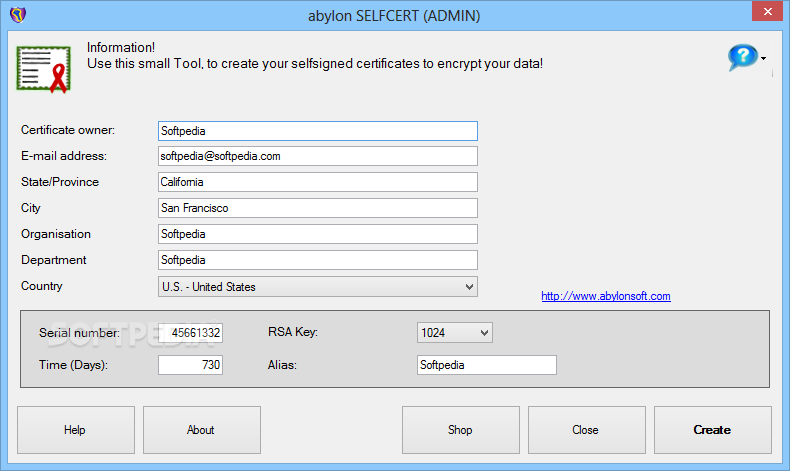Click into the City field
790x471 pixels.
point(317,208)
